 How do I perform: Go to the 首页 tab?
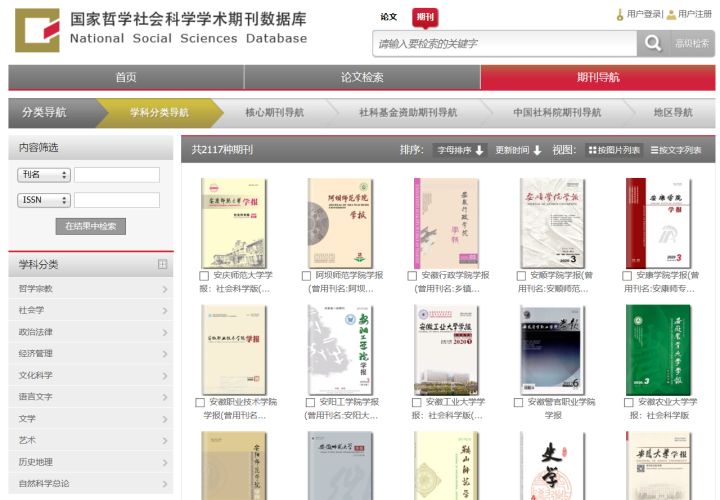tap(126, 77)
